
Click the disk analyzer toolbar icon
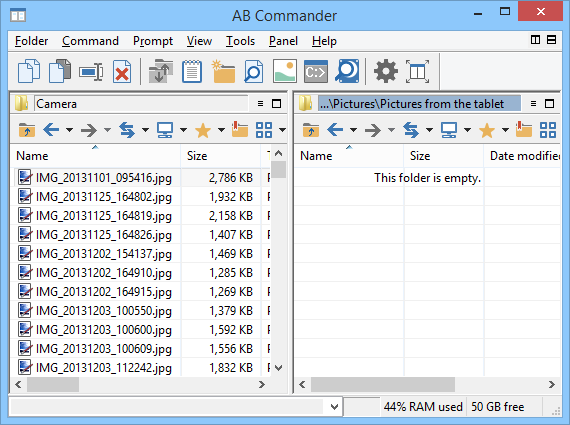point(347,71)
